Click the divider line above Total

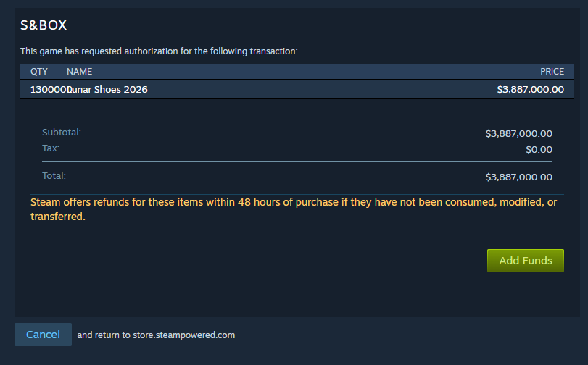click(x=297, y=162)
